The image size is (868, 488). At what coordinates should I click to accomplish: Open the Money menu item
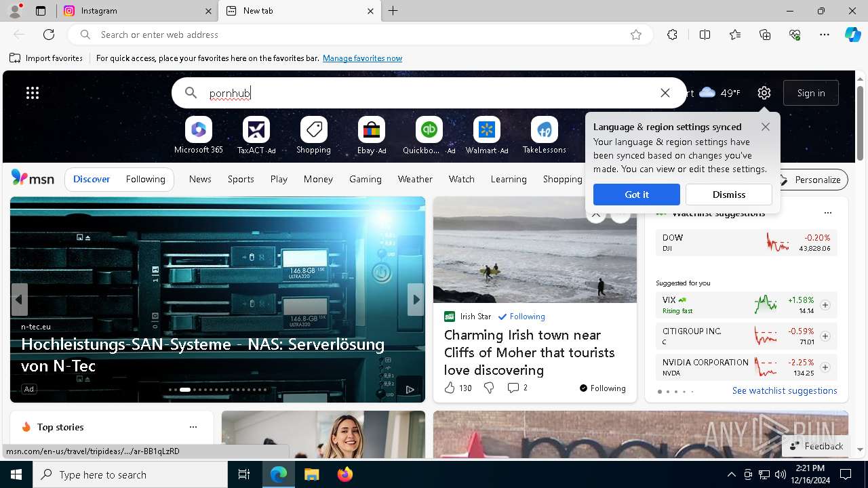coord(318,179)
